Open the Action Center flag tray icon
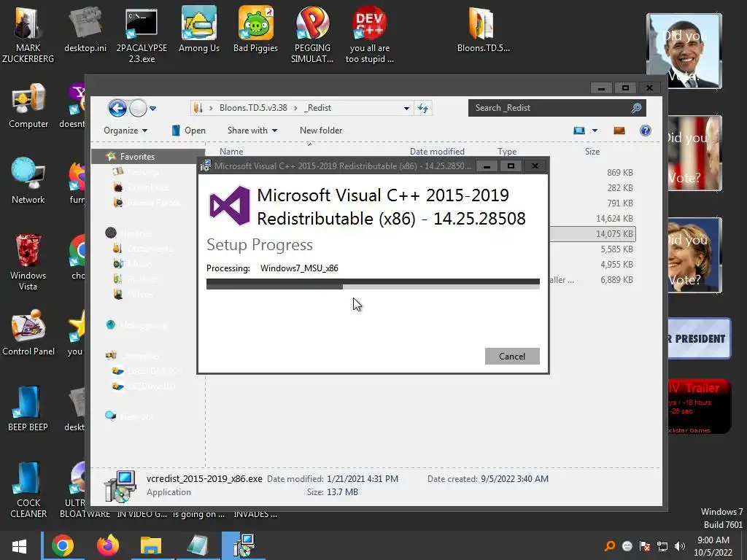The image size is (747, 560). pos(645,547)
